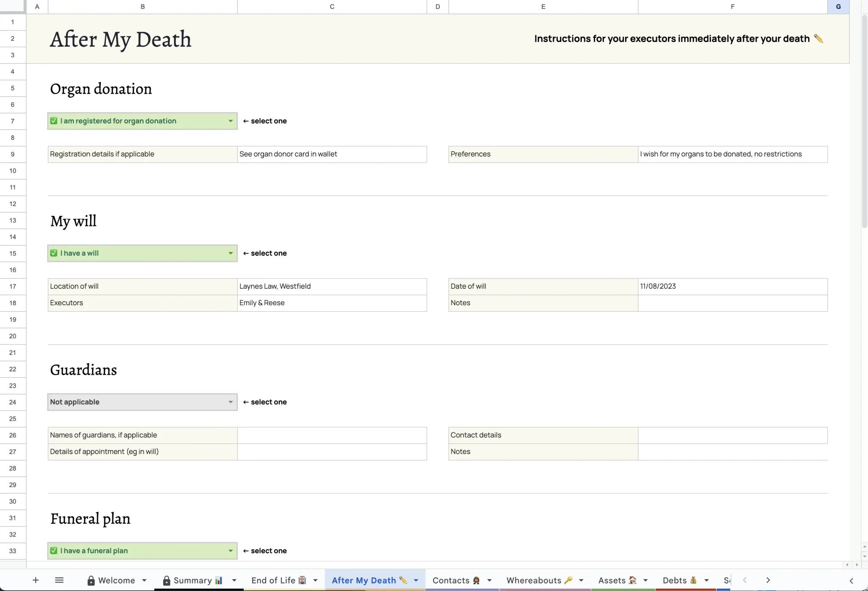Open the all sheets list icon
Screen dimensions: 868x591
59,580
